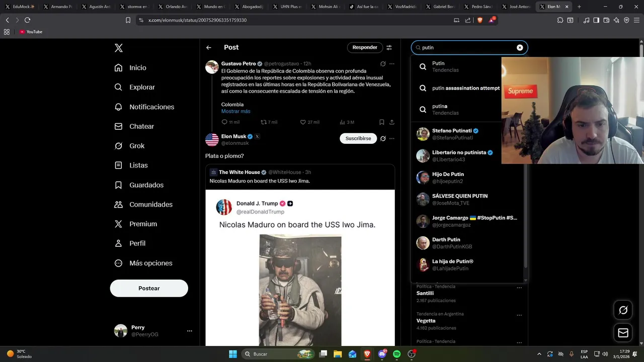Click the Responder button
The width and height of the screenshot is (644, 362).
pyautogui.click(x=365, y=47)
